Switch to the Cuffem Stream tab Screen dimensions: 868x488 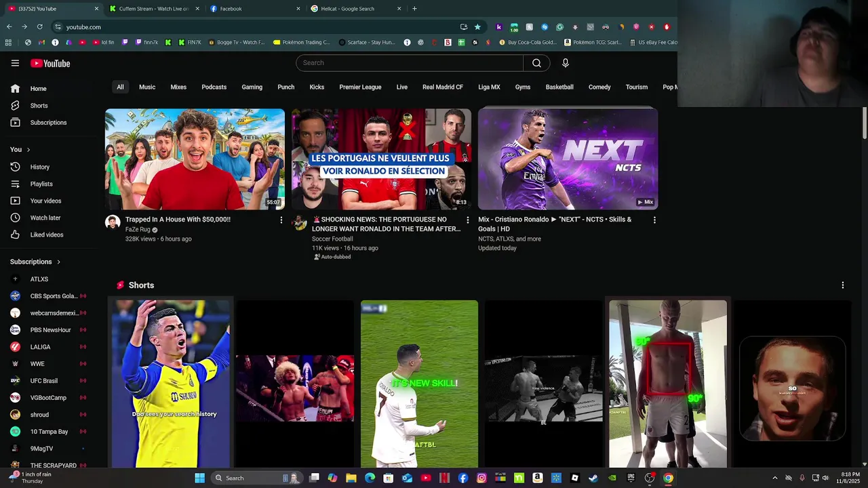pos(153,9)
